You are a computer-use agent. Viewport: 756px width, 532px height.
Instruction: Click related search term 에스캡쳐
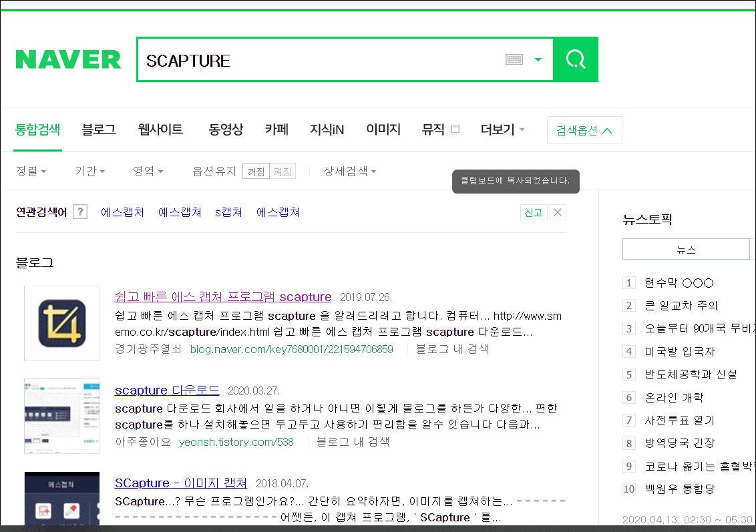click(x=122, y=212)
